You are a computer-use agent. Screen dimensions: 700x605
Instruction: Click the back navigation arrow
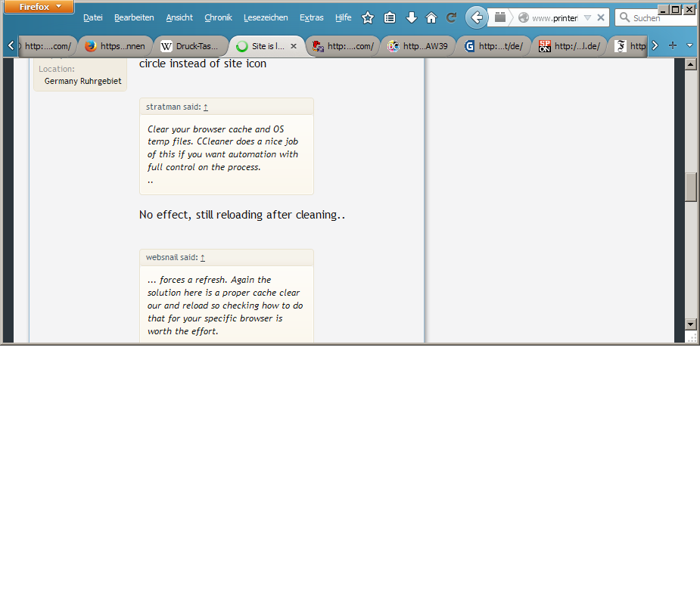click(x=477, y=17)
